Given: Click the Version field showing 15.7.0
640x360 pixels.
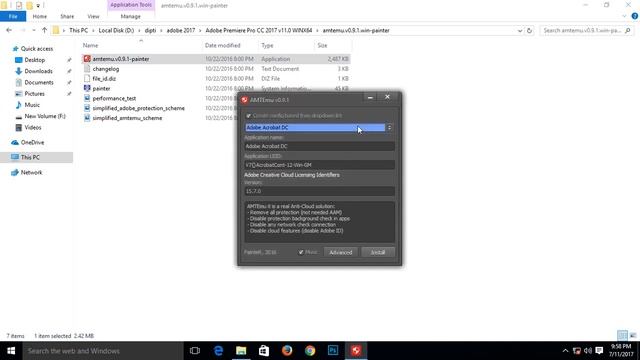Looking at the screenshot, I should coord(319,191).
